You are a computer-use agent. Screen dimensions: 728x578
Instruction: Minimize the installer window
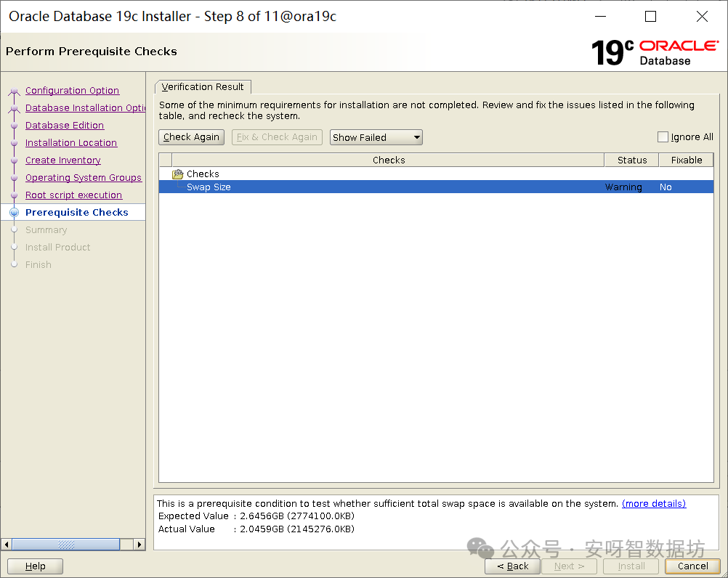tap(601, 17)
